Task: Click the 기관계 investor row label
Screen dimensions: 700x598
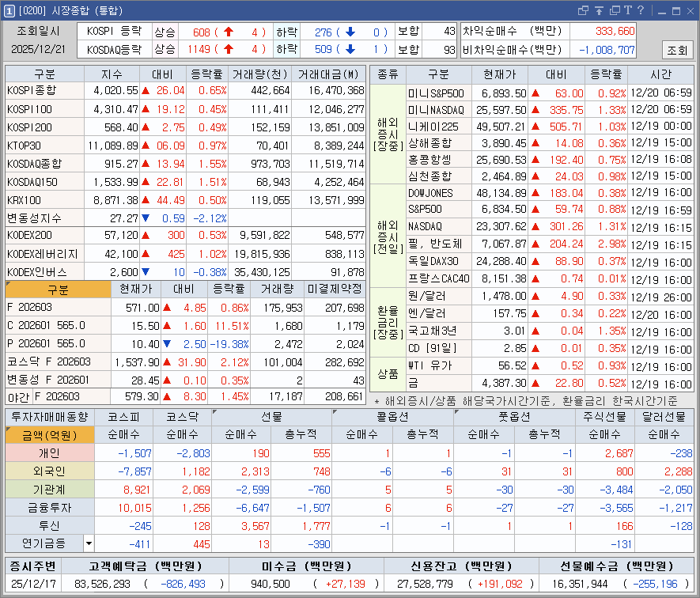Action: click(x=50, y=490)
